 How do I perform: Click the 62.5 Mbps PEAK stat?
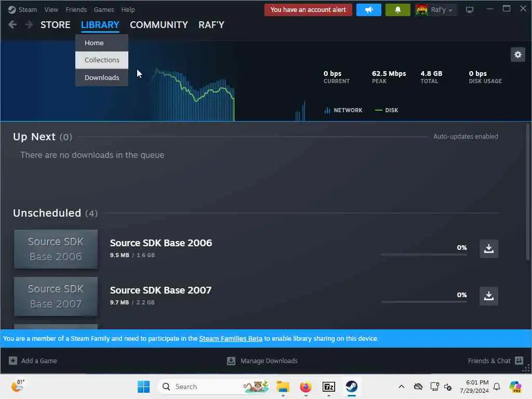(x=389, y=77)
